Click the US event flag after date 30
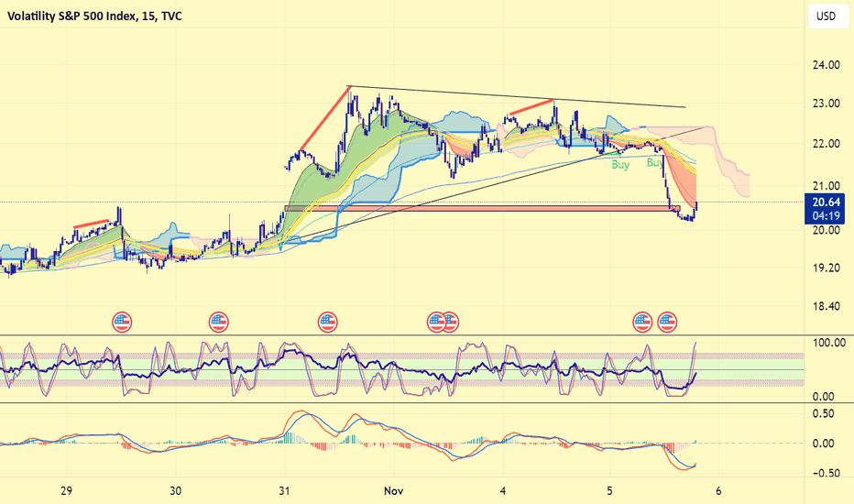The width and height of the screenshot is (854, 504). click(x=219, y=322)
